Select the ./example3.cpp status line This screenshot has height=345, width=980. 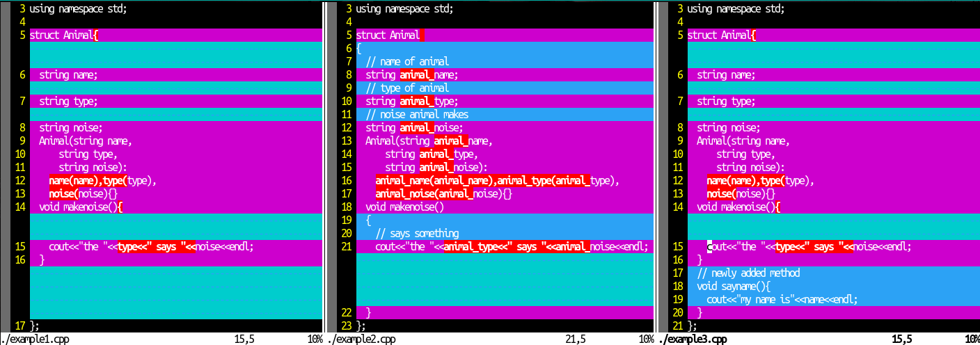819,339
